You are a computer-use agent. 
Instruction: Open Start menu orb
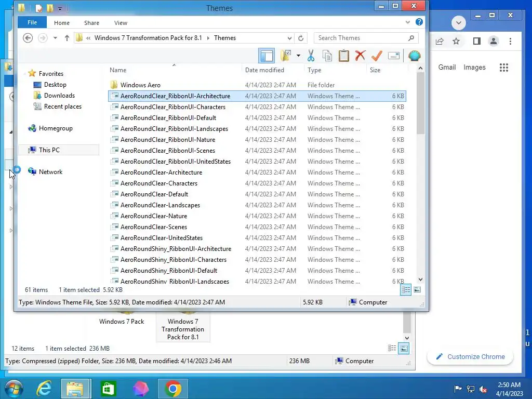click(x=14, y=389)
